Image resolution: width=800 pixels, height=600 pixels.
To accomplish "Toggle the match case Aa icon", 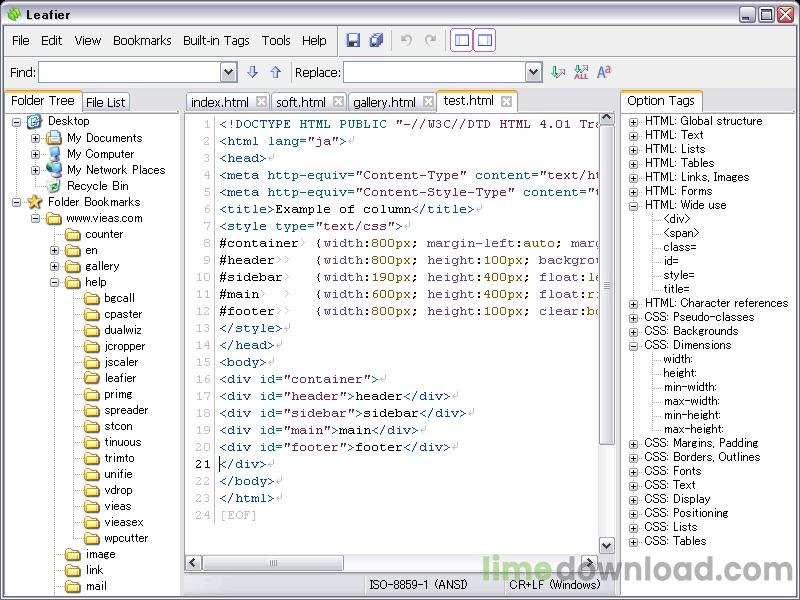I will 604,72.
